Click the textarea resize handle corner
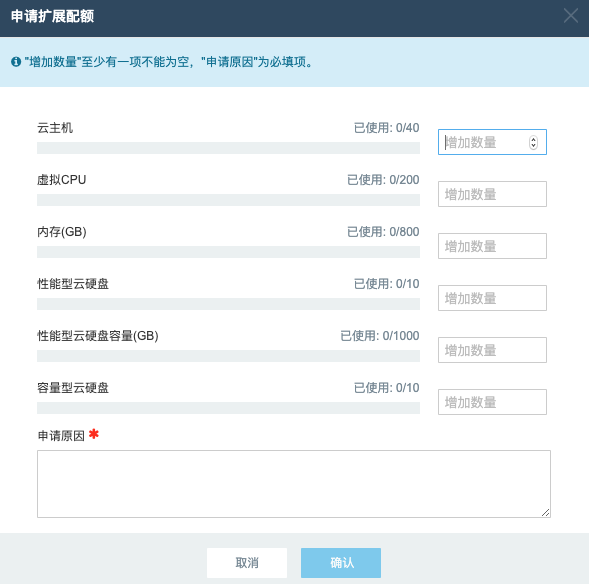The width and height of the screenshot is (589, 584). (546, 513)
